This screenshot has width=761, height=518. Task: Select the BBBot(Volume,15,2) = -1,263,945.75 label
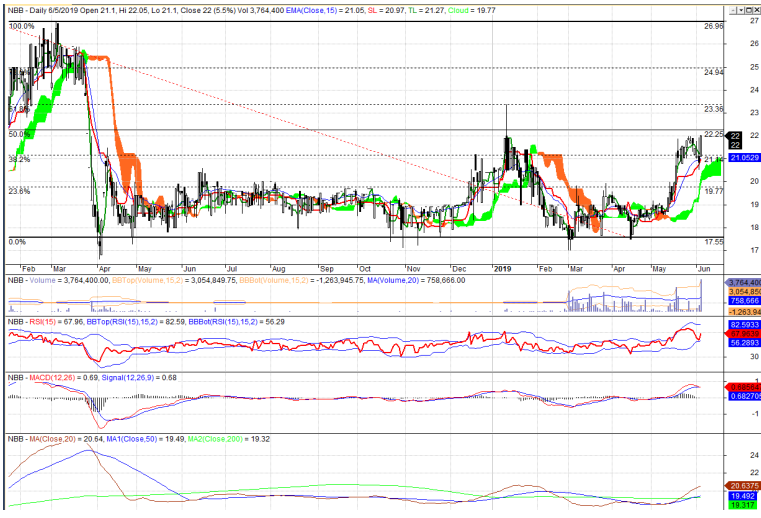pyautogui.click(x=301, y=280)
